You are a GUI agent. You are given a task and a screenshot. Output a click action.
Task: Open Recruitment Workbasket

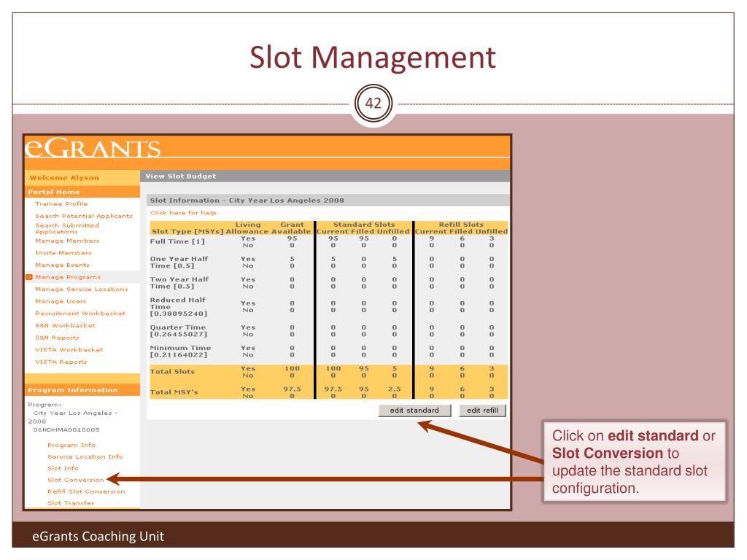pos(80,314)
